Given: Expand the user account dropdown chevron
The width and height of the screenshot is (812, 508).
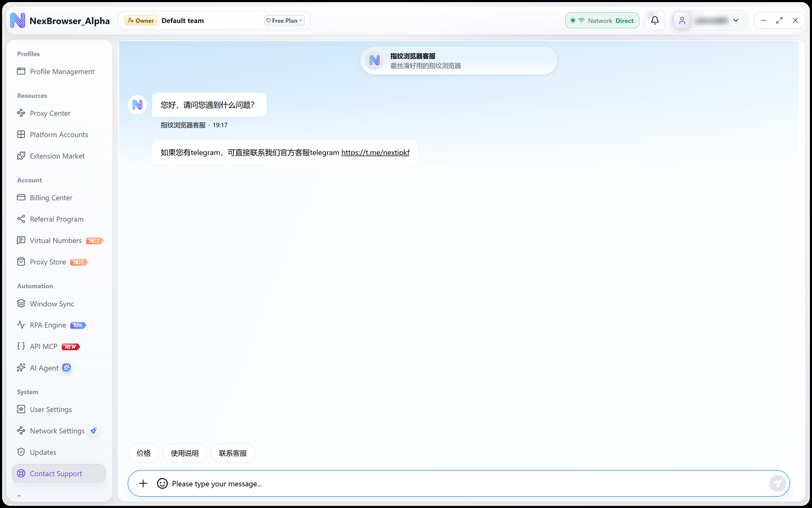Looking at the screenshot, I should [736, 20].
